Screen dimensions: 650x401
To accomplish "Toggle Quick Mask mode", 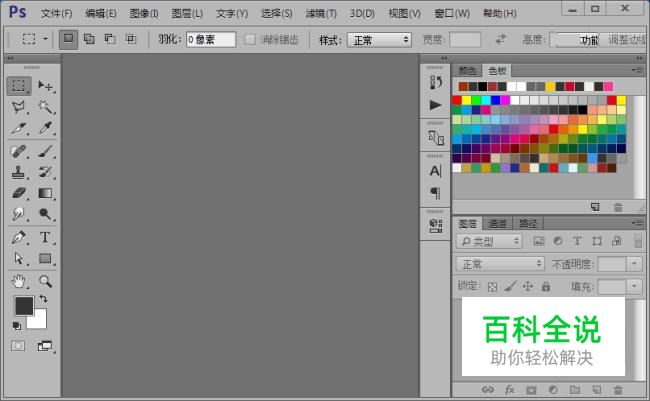I will point(18,345).
